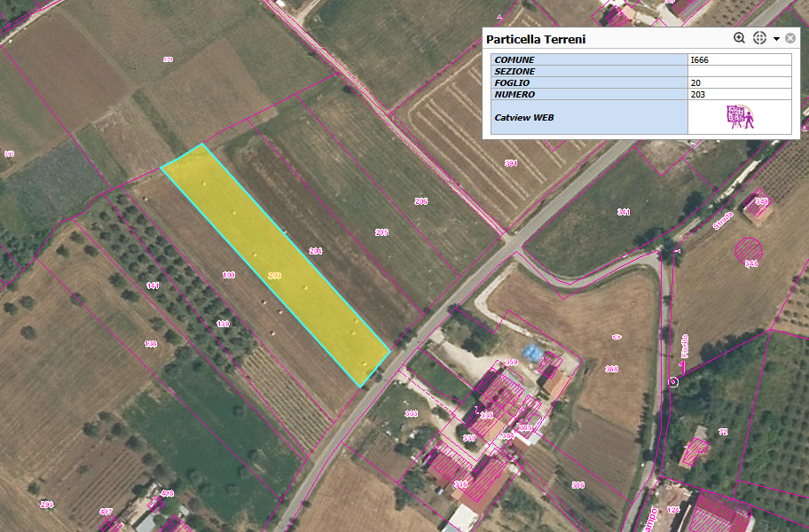Select the hatched circular parcel 340
Screen dimensions: 809x532
pyautogui.click(x=750, y=249)
